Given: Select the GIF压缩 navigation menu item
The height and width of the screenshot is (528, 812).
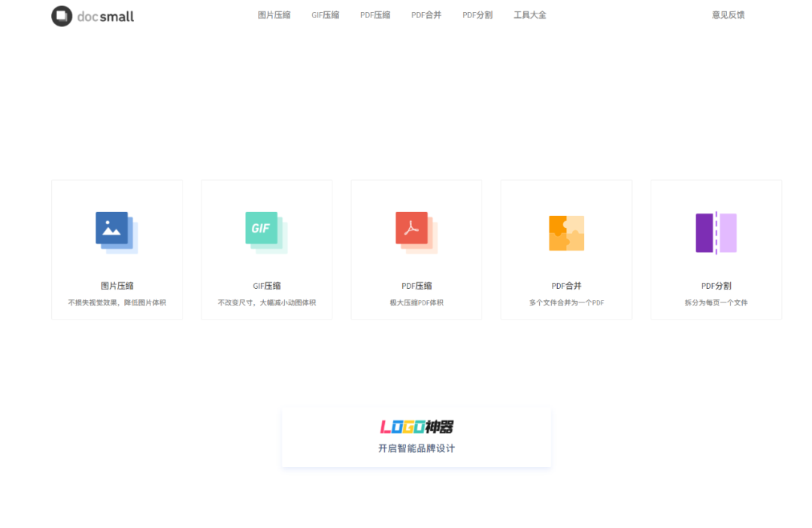Looking at the screenshot, I should tap(325, 14).
